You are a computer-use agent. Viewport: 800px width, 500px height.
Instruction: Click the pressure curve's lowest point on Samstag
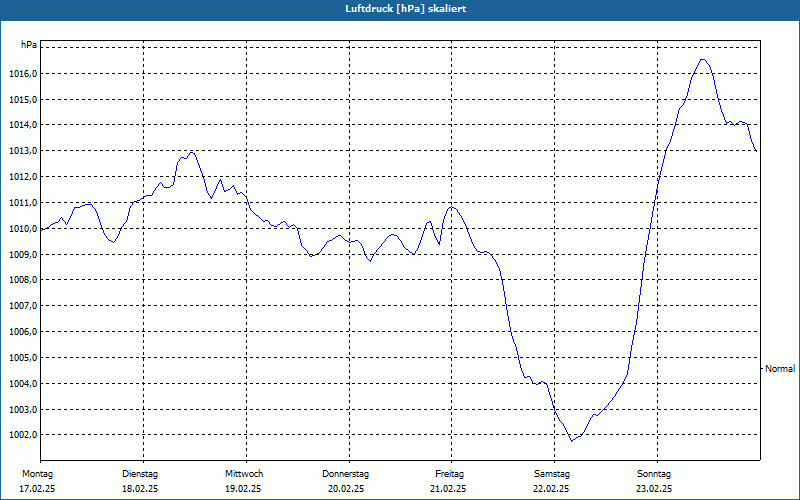coord(571,440)
